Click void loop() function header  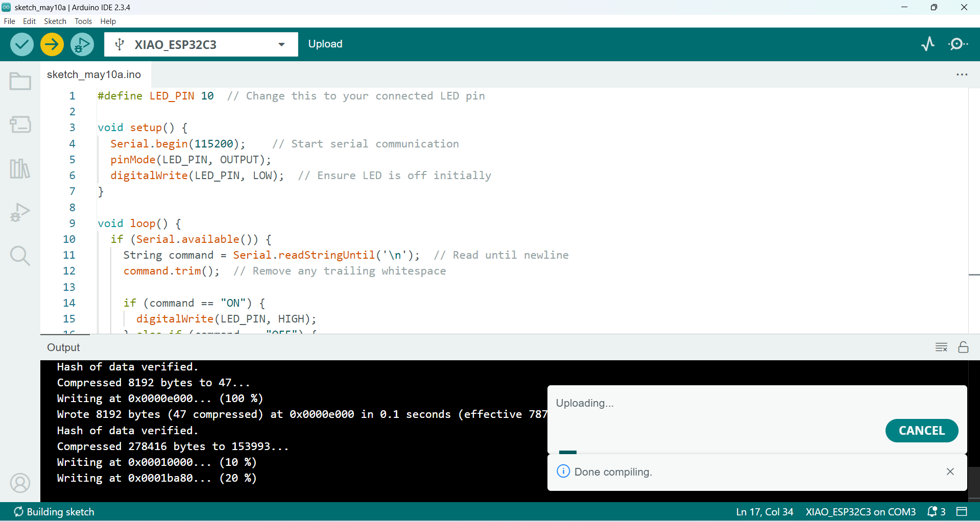click(x=139, y=223)
